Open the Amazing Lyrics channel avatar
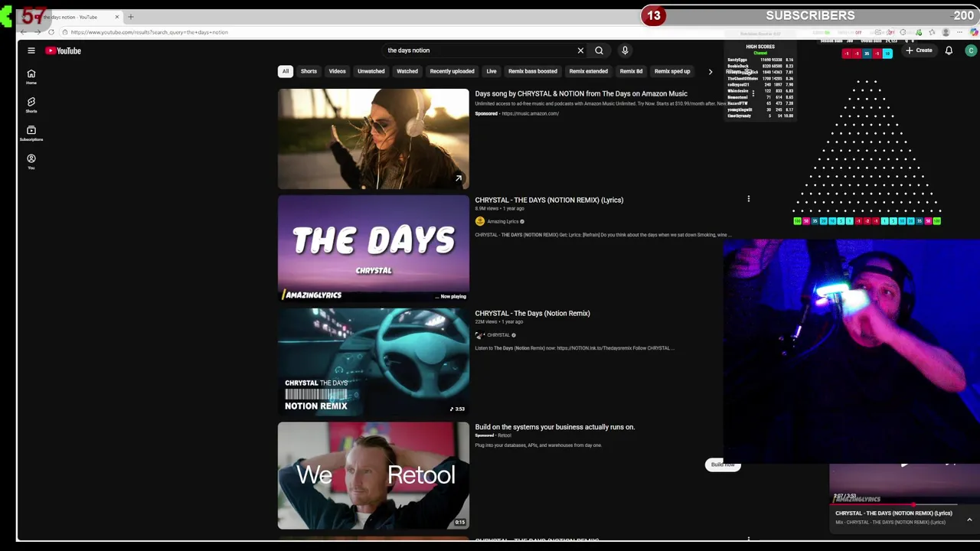This screenshot has height=551, width=980. [480, 221]
